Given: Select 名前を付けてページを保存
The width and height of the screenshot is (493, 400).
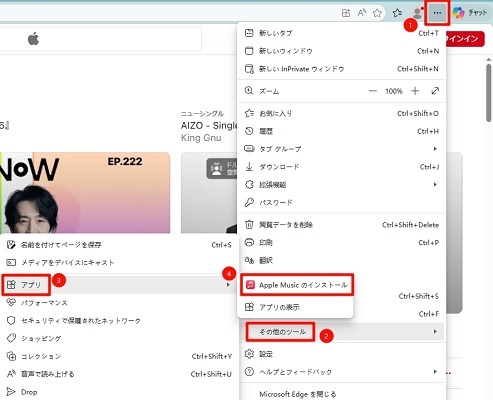Looking at the screenshot, I should click(x=119, y=245).
